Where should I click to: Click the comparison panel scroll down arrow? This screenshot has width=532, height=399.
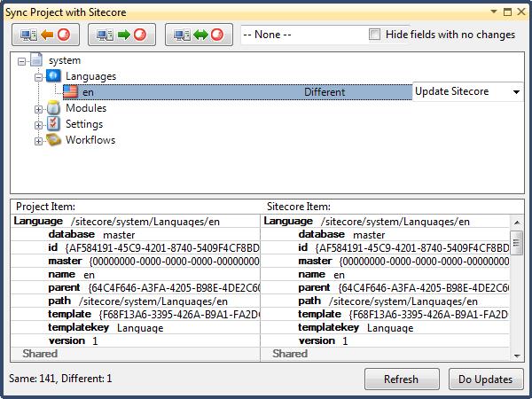[517, 356]
